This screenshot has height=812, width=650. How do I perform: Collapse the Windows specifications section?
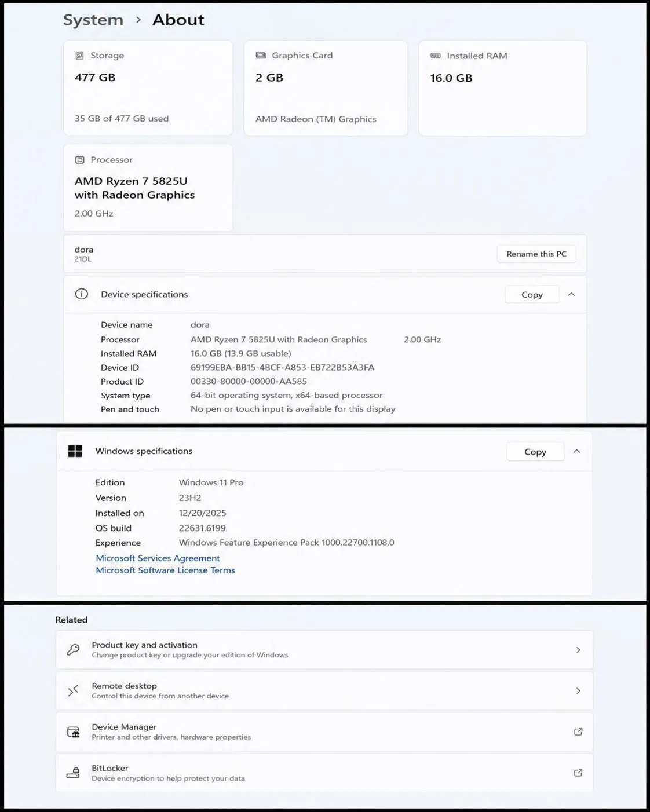[576, 451]
